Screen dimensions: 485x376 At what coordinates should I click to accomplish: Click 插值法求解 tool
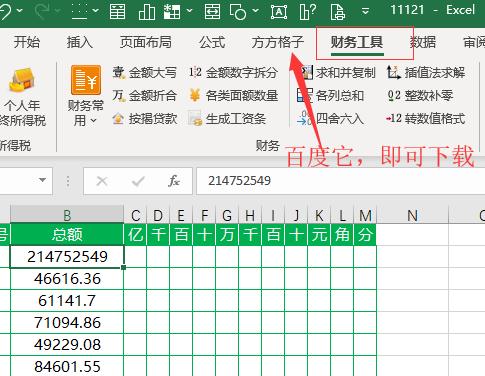click(426, 72)
